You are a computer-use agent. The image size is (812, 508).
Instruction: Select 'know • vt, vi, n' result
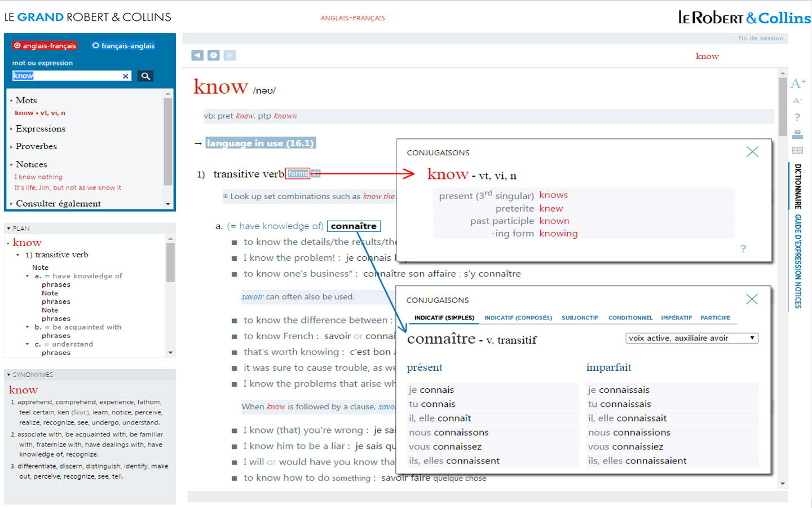click(x=40, y=113)
